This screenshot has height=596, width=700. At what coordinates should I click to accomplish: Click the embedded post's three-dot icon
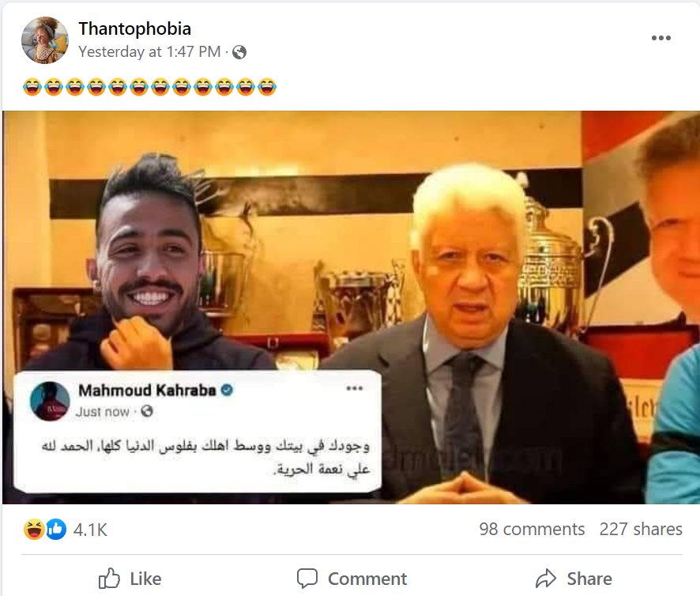pos(355,388)
